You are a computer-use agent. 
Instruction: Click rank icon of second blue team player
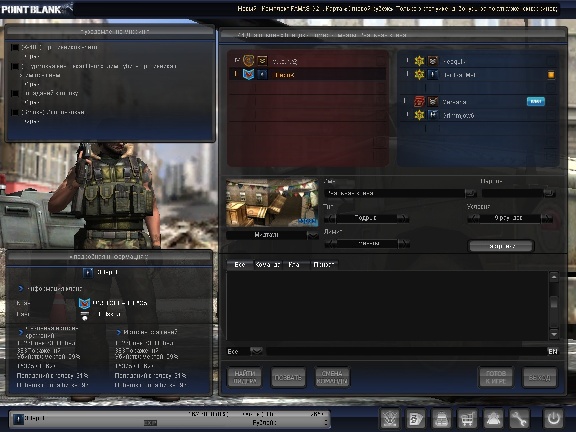(x=433, y=75)
